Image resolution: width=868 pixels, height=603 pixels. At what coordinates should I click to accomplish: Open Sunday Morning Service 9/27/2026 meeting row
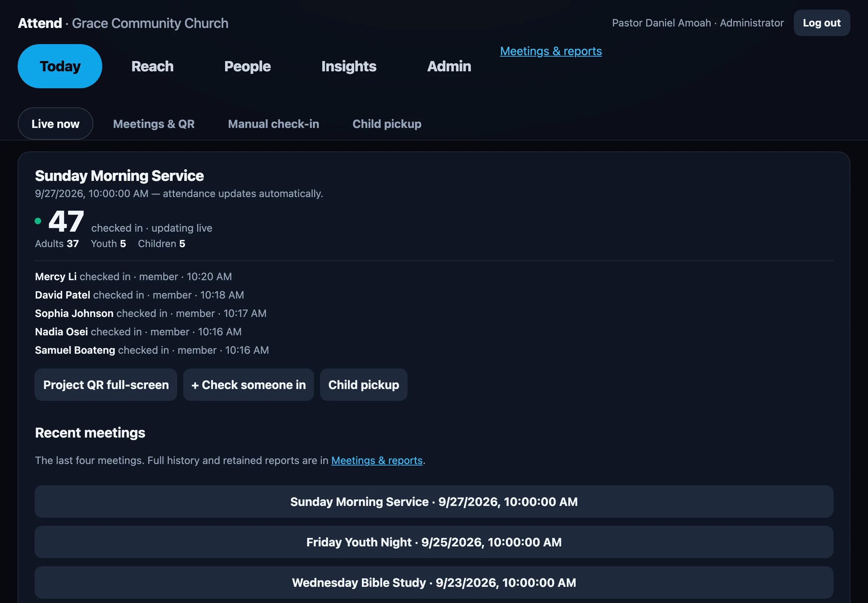[x=434, y=502]
